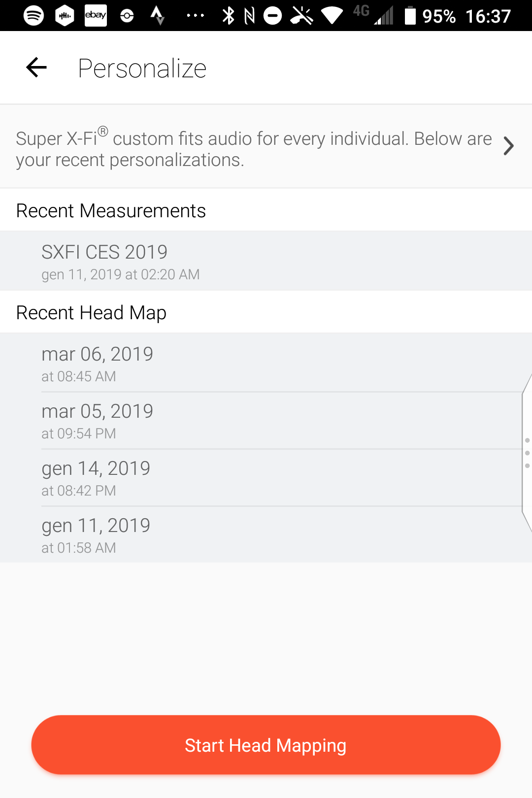Viewport: 532px width, 798px height.
Task: Choose head map from mar 05, 2019
Action: tap(266, 421)
